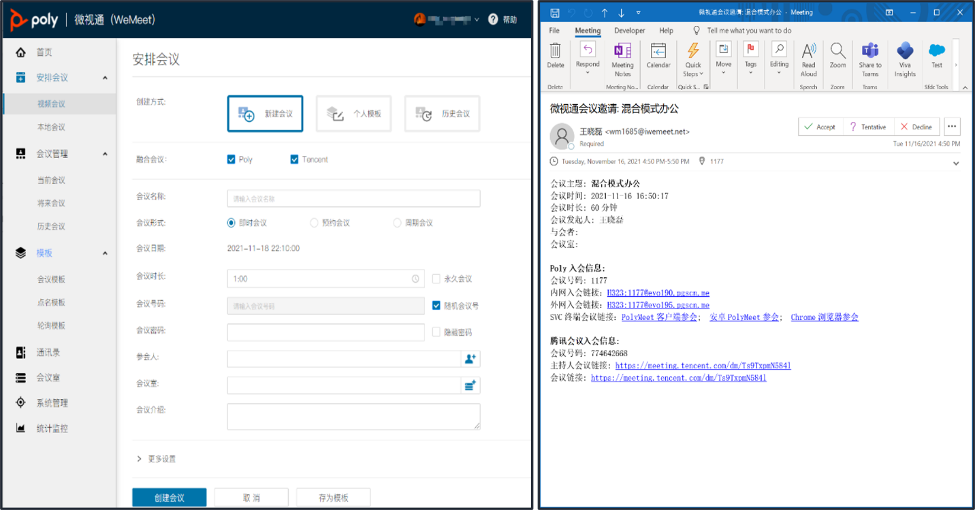This screenshot has height=510, width=977.
Task: Select the 预约会议 radio button
Action: click(314, 223)
